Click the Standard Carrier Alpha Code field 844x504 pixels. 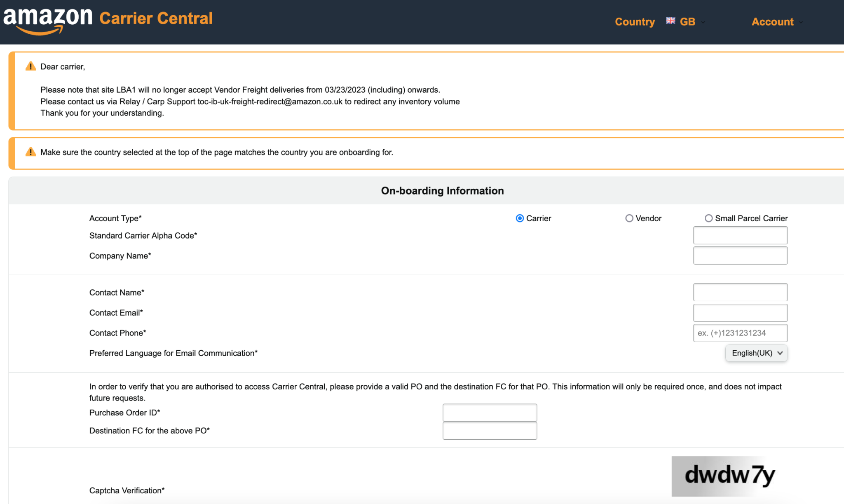pyautogui.click(x=740, y=235)
